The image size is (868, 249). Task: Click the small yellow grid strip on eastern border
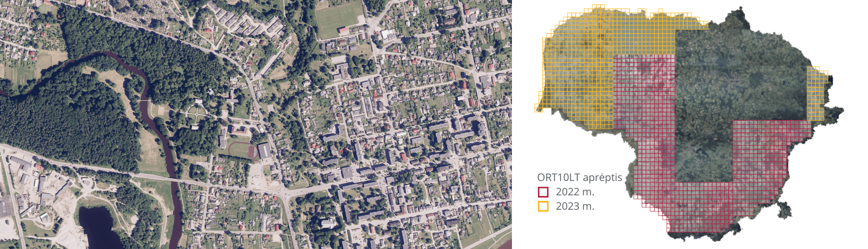click(x=815, y=94)
